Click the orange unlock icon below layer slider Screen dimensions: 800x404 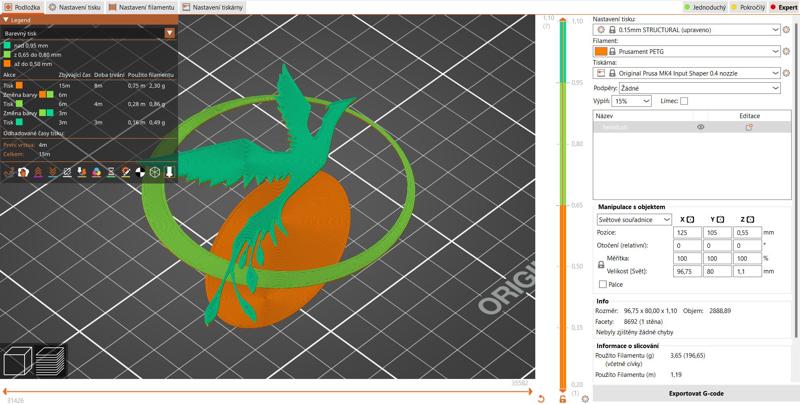pyautogui.click(x=563, y=399)
